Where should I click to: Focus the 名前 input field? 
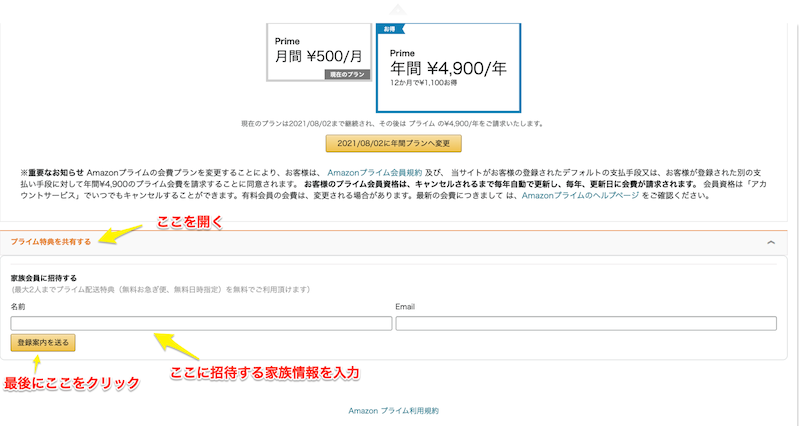[201, 323]
